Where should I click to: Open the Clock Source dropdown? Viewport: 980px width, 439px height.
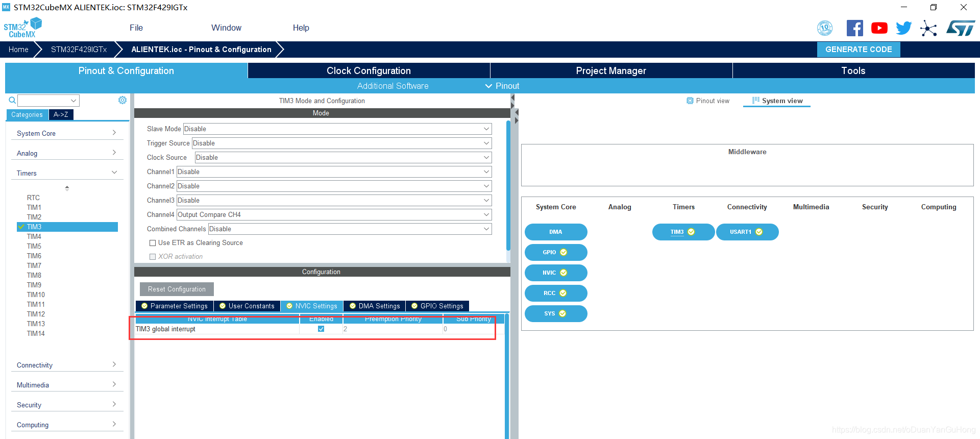(343, 158)
